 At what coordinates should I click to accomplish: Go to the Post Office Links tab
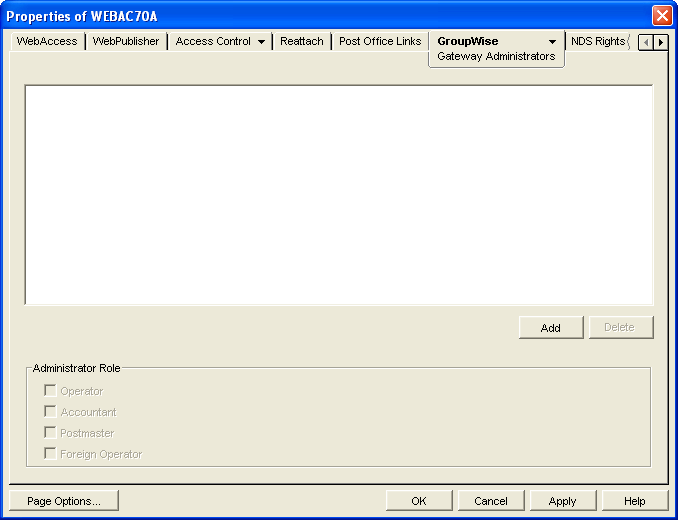click(380, 41)
